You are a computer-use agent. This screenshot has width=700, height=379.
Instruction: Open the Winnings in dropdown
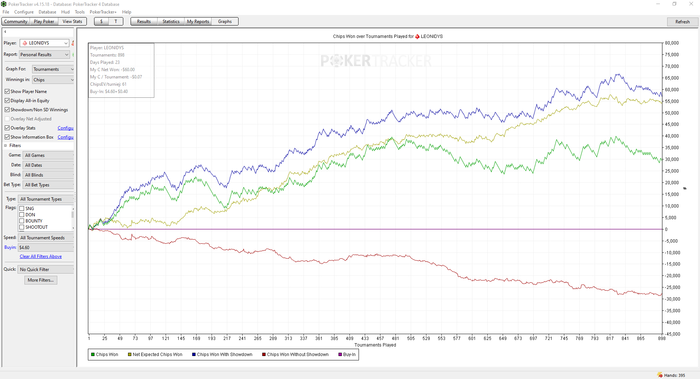53,80
